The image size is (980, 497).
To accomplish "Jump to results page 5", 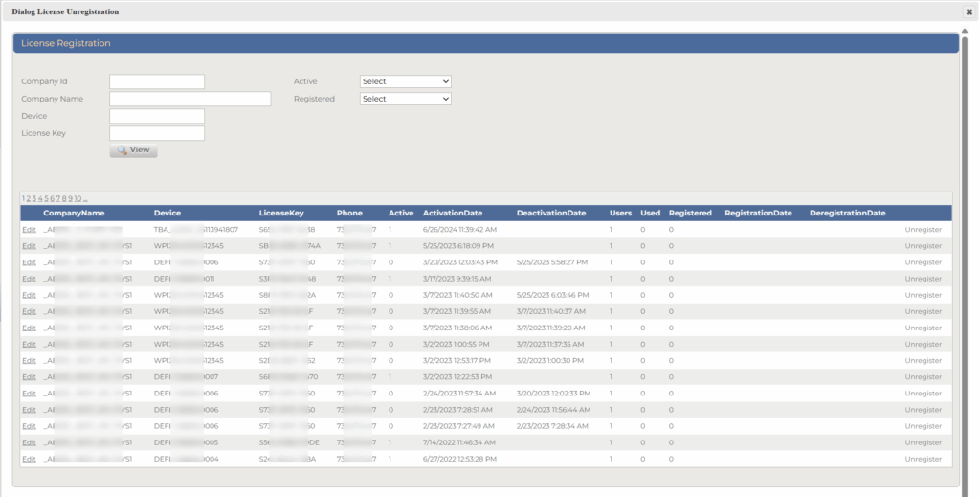I will click(x=48, y=198).
